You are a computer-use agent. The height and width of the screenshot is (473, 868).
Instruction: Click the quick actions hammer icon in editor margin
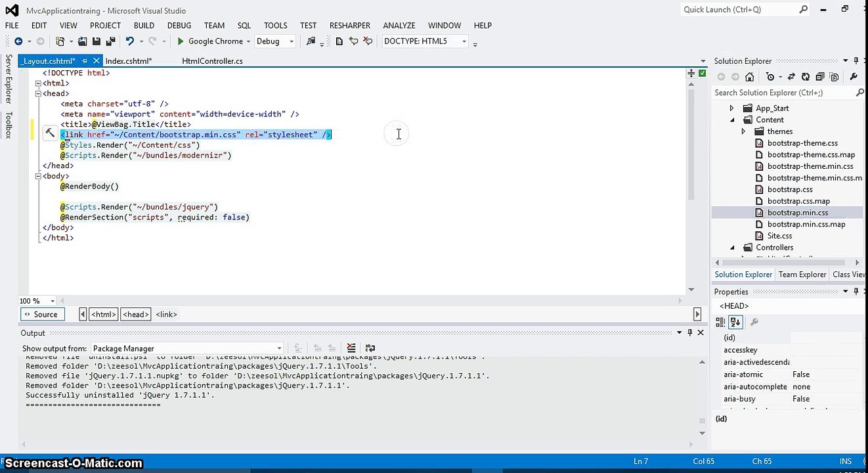[50, 133]
